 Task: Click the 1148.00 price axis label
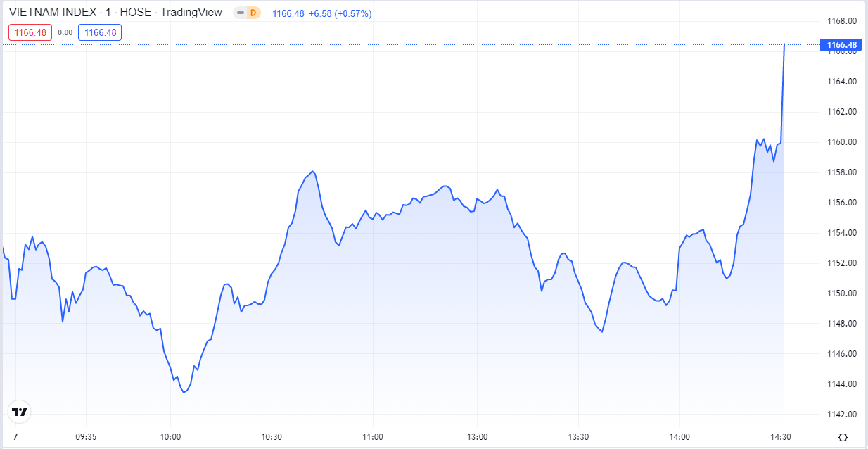point(842,324)
